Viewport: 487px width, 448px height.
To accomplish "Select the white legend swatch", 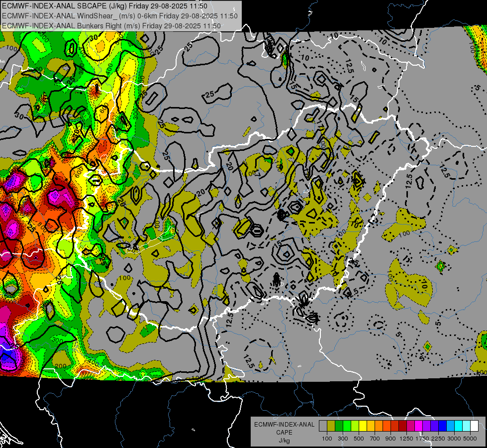I will coord(475,426).
